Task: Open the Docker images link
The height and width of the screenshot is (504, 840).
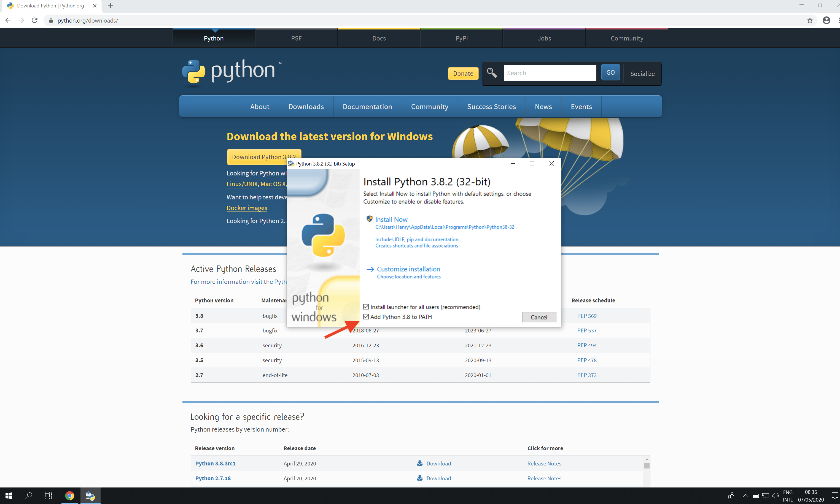Action: [247, 208]
